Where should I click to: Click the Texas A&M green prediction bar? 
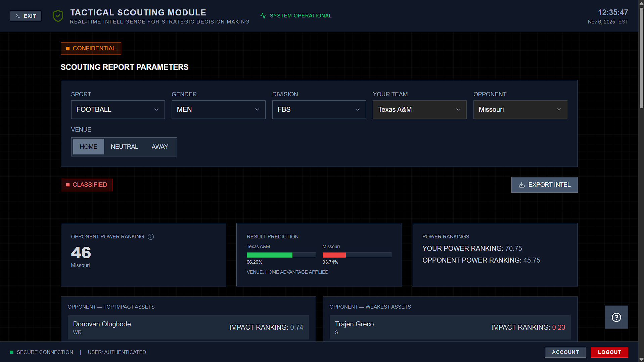click(269, 255)
